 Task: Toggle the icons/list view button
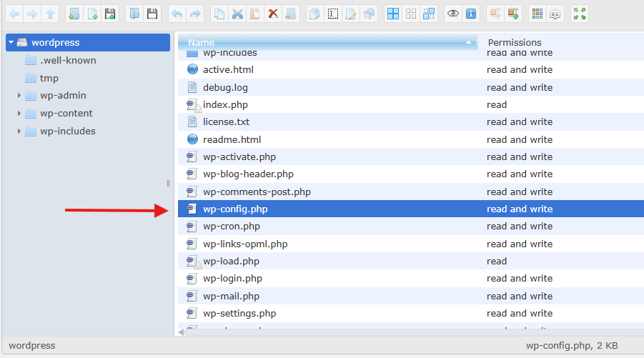point(538,14)
